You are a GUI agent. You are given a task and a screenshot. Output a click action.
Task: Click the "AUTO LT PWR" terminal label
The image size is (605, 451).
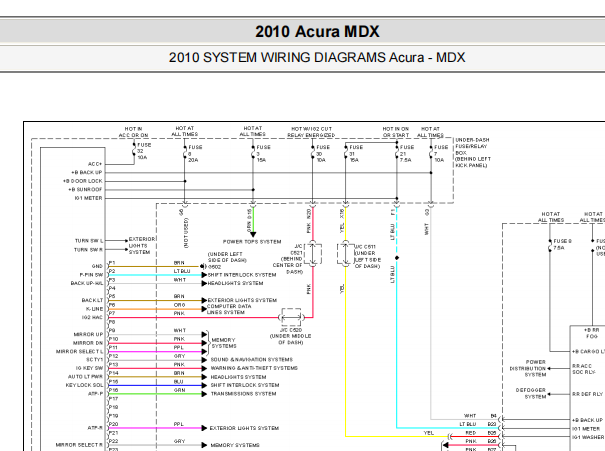pos(86,377)
